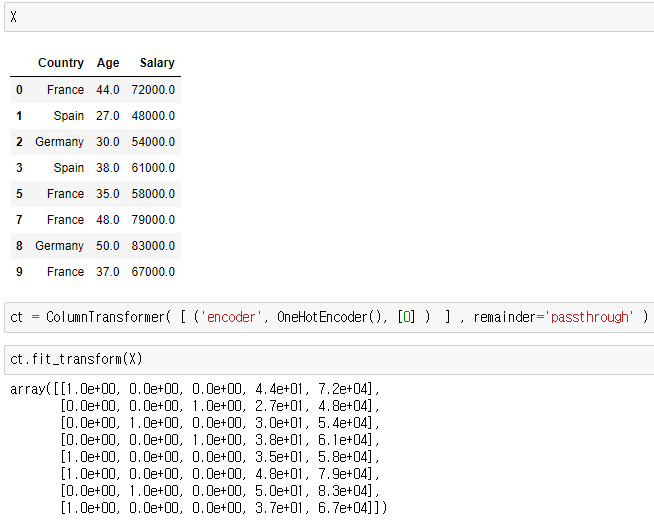This screenshot has width=654, height=524.
Task: Click row index 8 in the table
Action: click(19, 246)
